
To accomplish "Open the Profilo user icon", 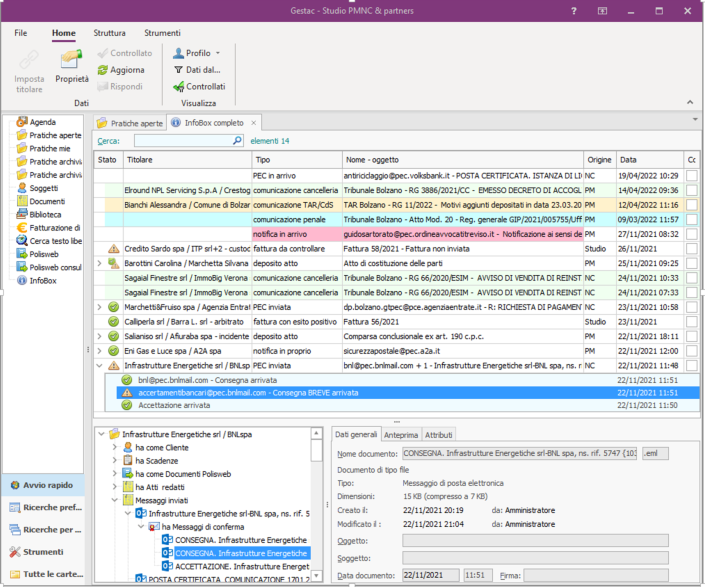I will pyautogui.click(x=178, y=53).
